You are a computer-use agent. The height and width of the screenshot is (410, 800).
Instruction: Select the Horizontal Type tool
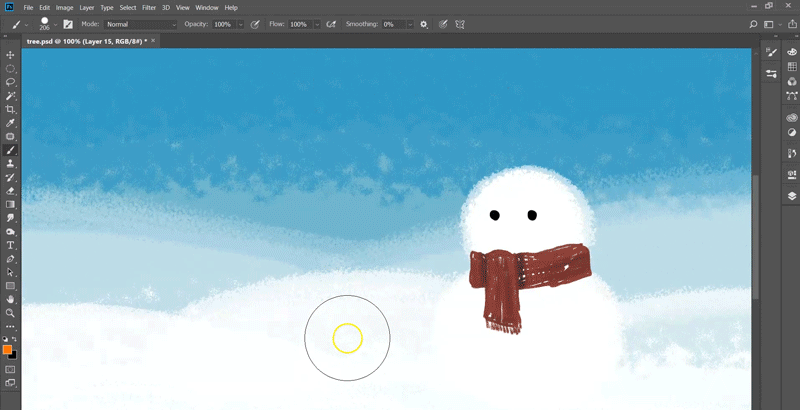click(x=11, y=245)
